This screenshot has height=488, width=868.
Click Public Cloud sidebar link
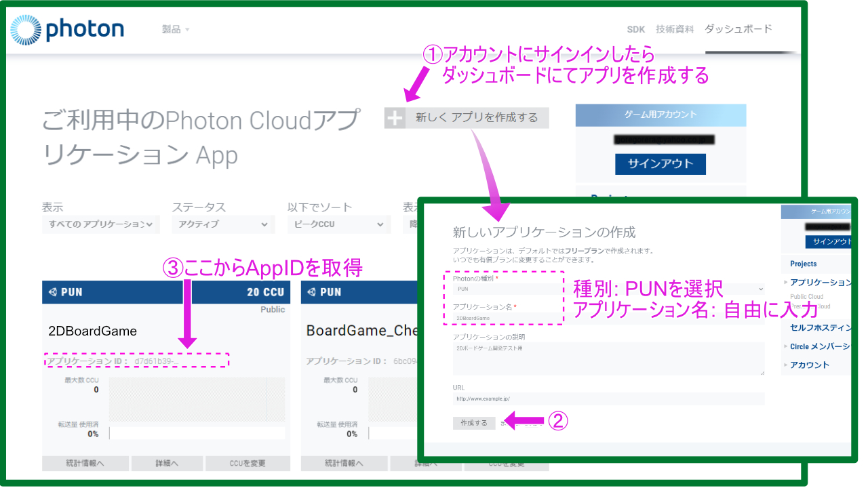click(807, 297)
